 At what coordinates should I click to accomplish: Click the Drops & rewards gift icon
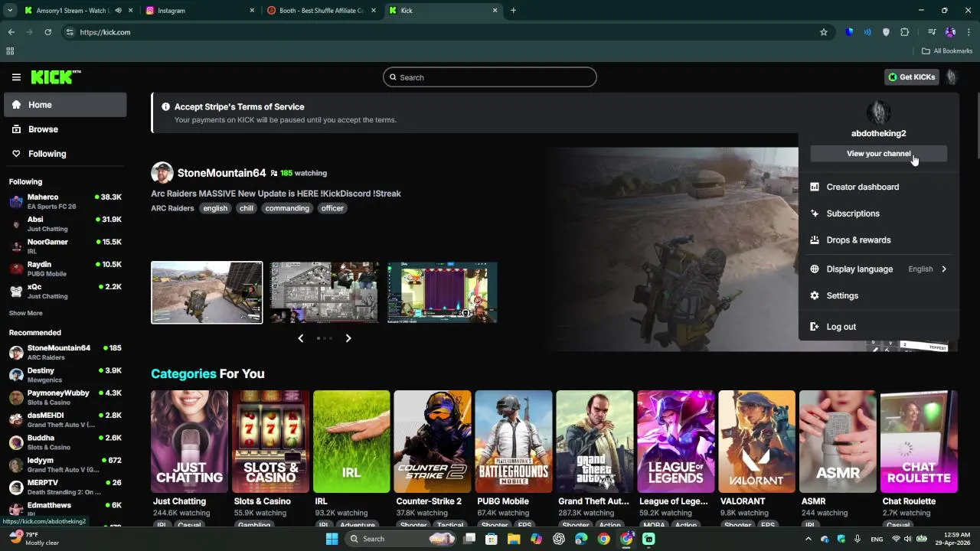click(815, 240)
